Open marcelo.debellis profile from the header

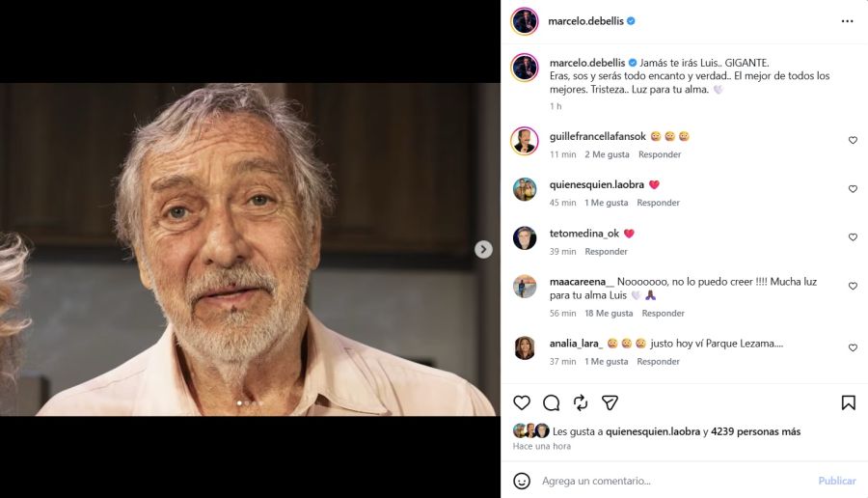pos(586,20)
